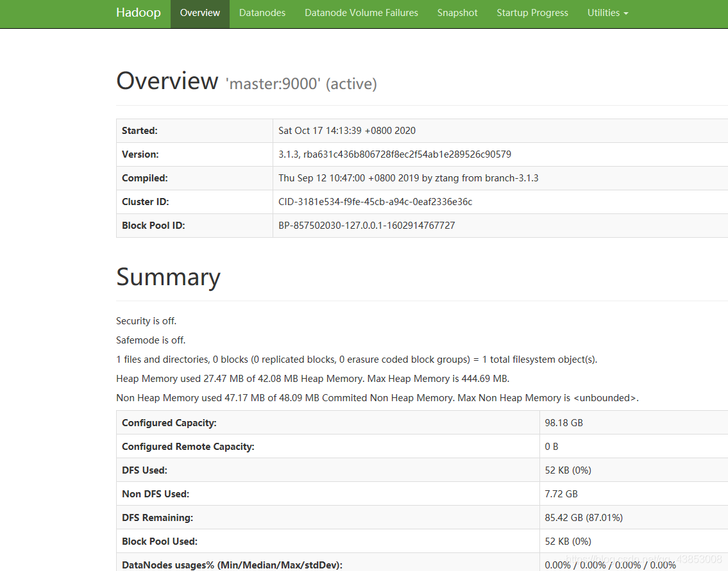Click the 'Safemode is off' text
Image resolution: width=728 pixels, height=571 pixels.
(151, 340)
